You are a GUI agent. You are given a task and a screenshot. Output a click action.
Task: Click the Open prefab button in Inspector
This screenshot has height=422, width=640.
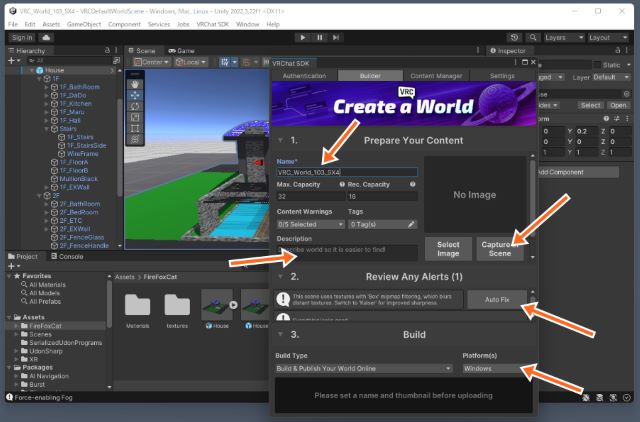[618, 105]
